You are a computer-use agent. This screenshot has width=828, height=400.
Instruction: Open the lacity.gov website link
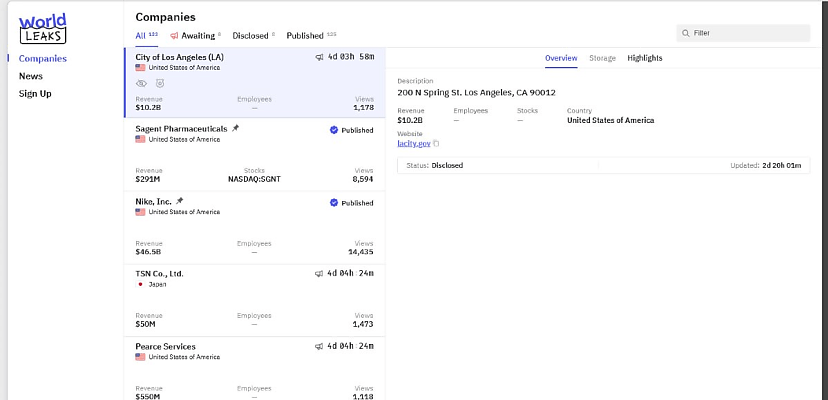(414, 143)
